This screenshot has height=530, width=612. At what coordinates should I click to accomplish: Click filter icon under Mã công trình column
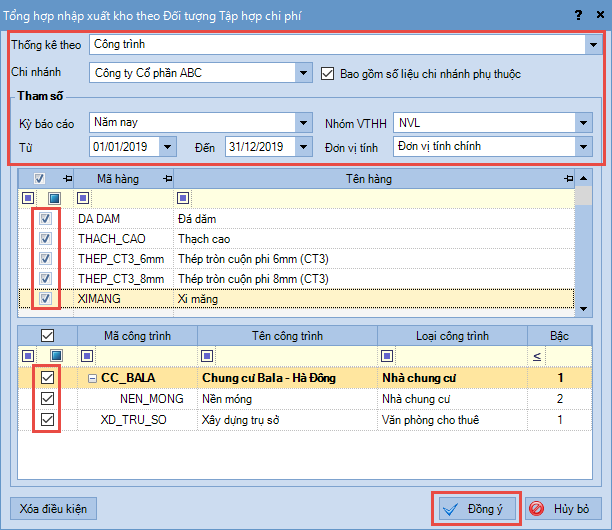pyautogui.click(x=87, y=356)
